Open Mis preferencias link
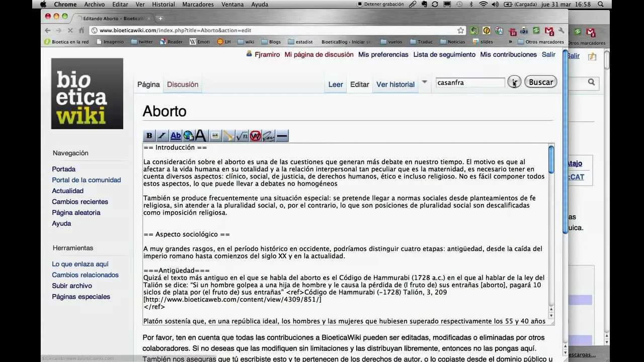This screenshot has width=644, height=362. coord(383,54)
